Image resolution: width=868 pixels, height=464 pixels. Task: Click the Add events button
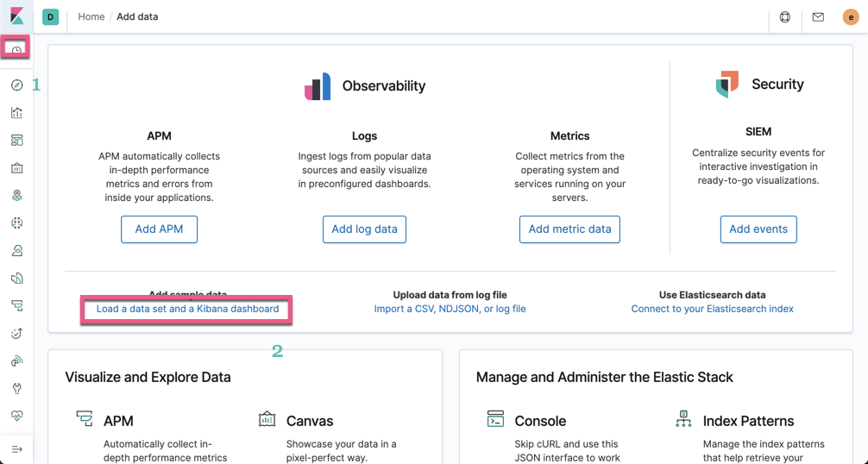click(758, 229)
